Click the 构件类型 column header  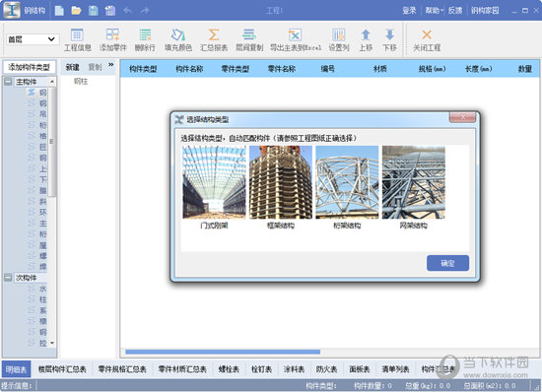(x=143, y=69)
